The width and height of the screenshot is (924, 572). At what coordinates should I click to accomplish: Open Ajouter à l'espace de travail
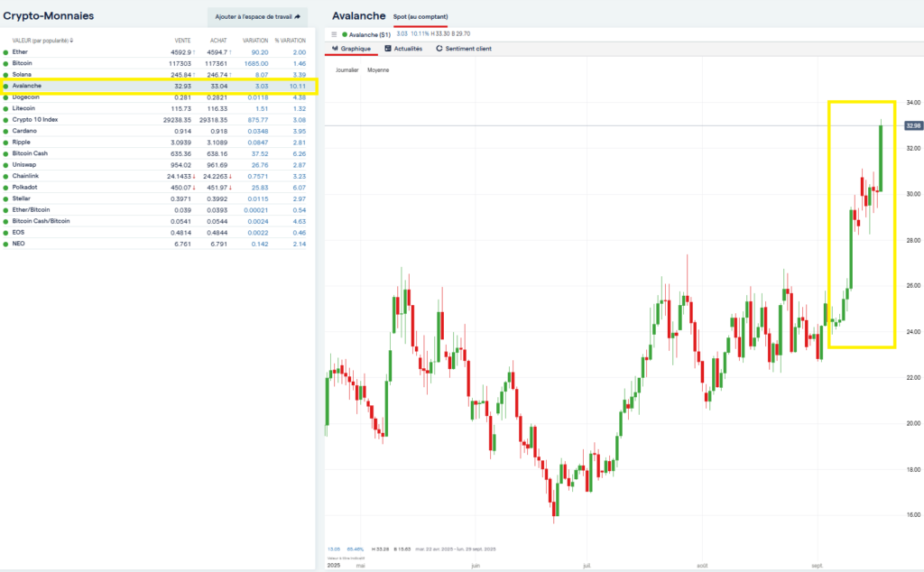257,16
